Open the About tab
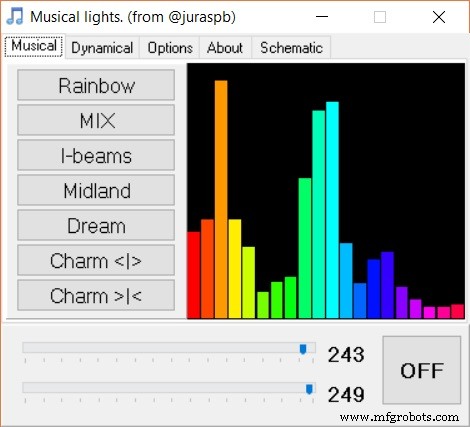Screen dimensions: 470x427 (225, 48)
